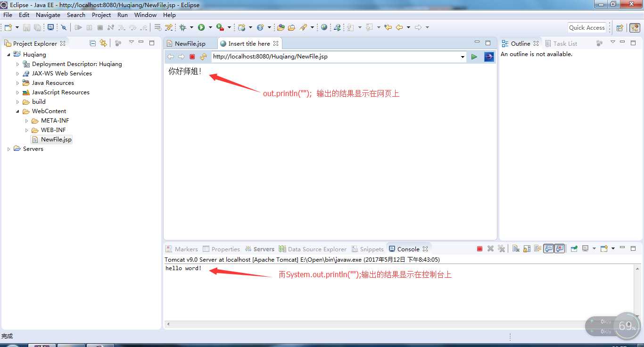This screenshot has height=347, width=644.
Task: Click the browser URL address field
Action: click(x=336, y=57)
